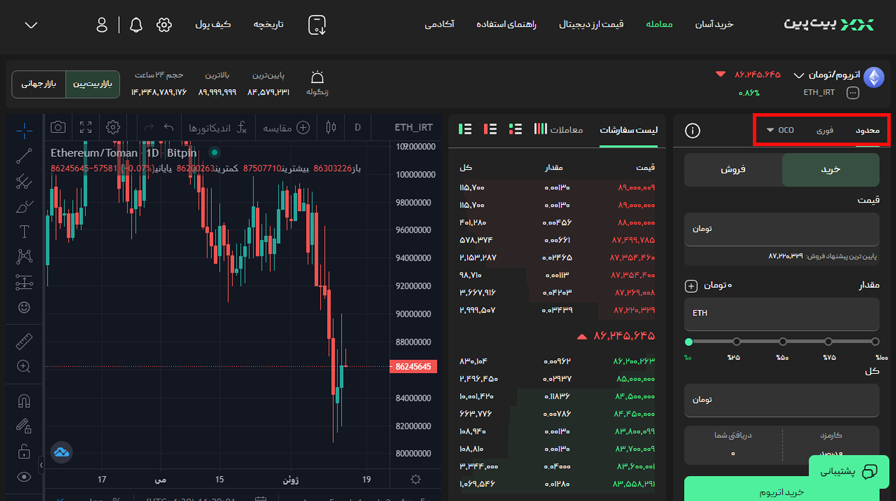Expand the header chevron dropdown
The image size is (896, 501).
(x=31, y=25)
